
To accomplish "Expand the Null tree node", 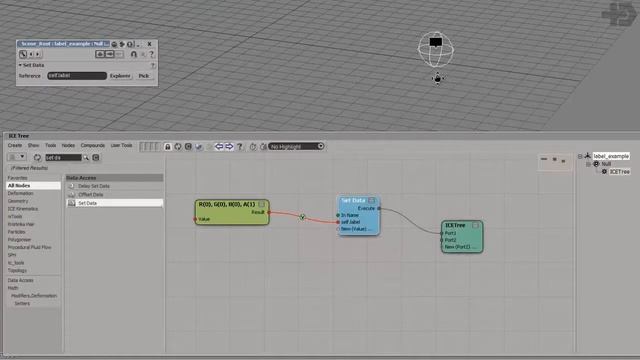I will click(589, 164).
